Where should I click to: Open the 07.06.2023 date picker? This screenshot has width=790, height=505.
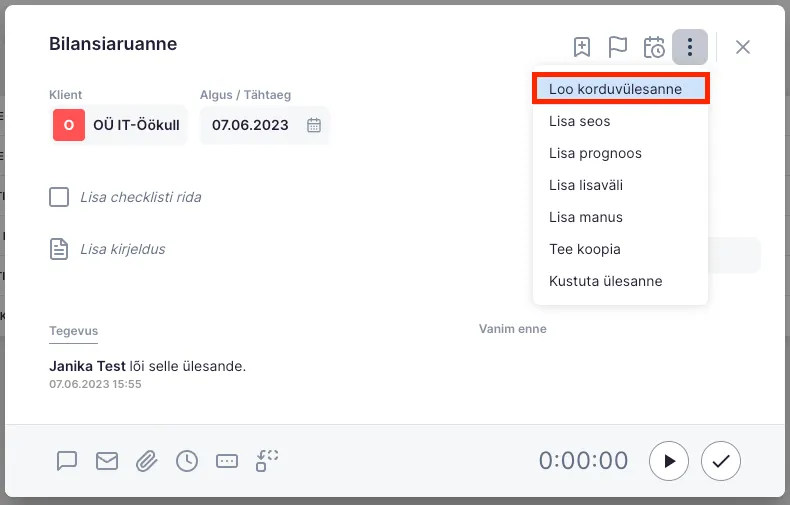[265, 125]
